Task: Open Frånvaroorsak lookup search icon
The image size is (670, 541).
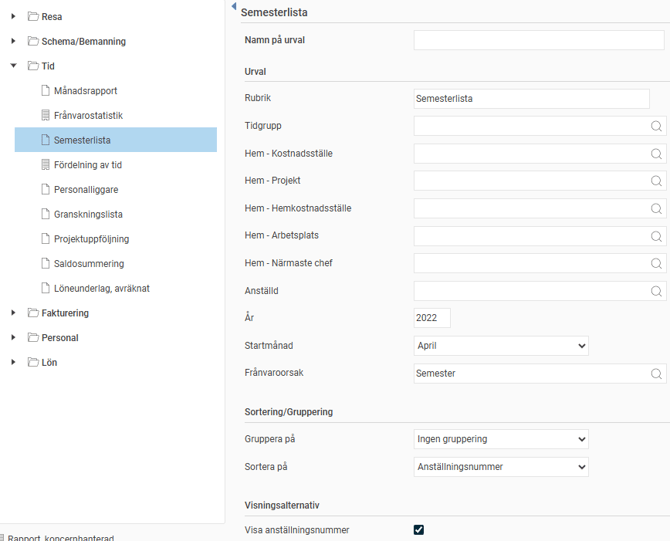Action: click(656, 373)
